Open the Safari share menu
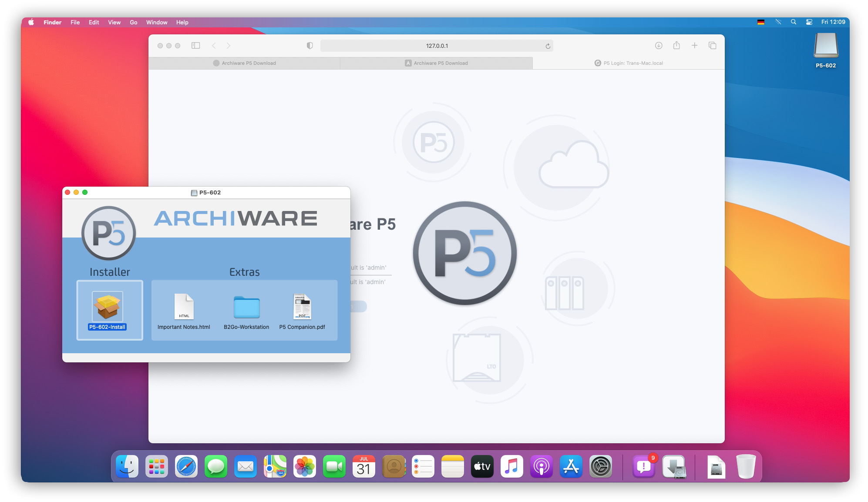The height and width of the screenshot is (502, 868). coord(676,45)
